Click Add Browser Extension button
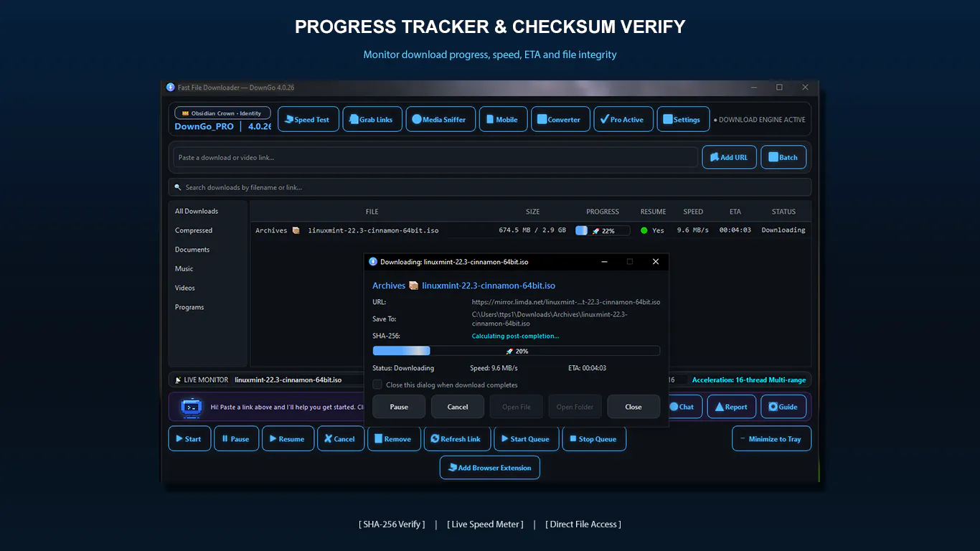The width and height of the screenshot is (980, 551). tap(490, 468)
